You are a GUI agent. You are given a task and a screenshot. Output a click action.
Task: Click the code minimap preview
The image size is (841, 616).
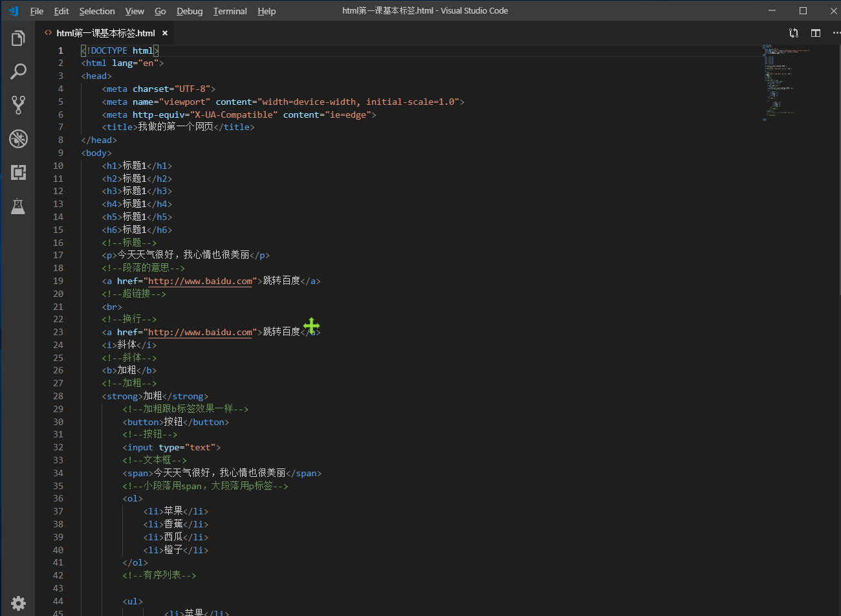(x=786, y=78)
